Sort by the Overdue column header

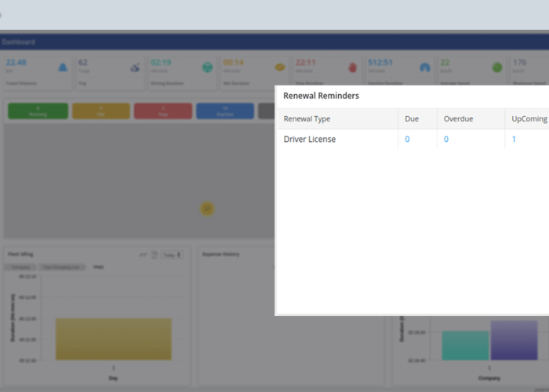tap(458, 119)
